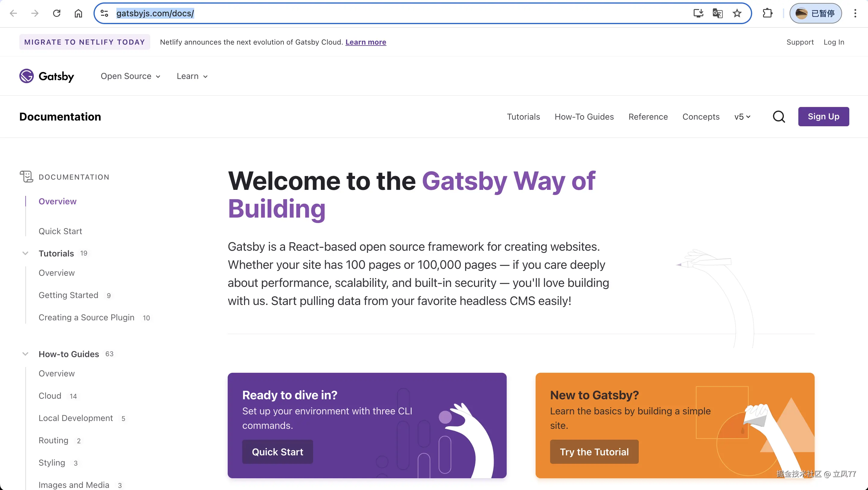Open the v5 version dropdown
This screenshot has width=868, height=490.
(x=742, y=117)
